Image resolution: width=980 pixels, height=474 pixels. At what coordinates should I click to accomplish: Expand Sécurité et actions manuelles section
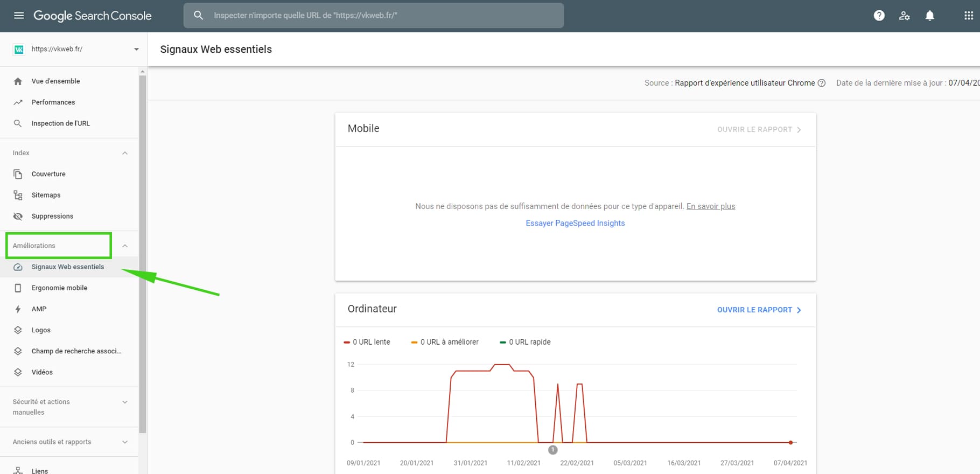point(125,402)
